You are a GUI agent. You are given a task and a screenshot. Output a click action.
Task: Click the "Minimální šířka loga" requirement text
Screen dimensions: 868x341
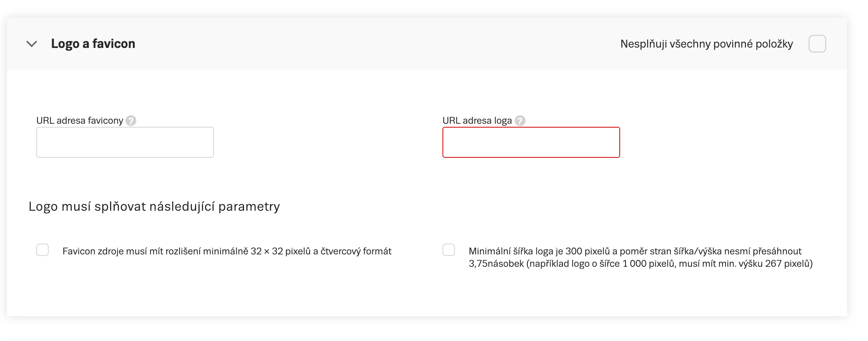(635, 251)
